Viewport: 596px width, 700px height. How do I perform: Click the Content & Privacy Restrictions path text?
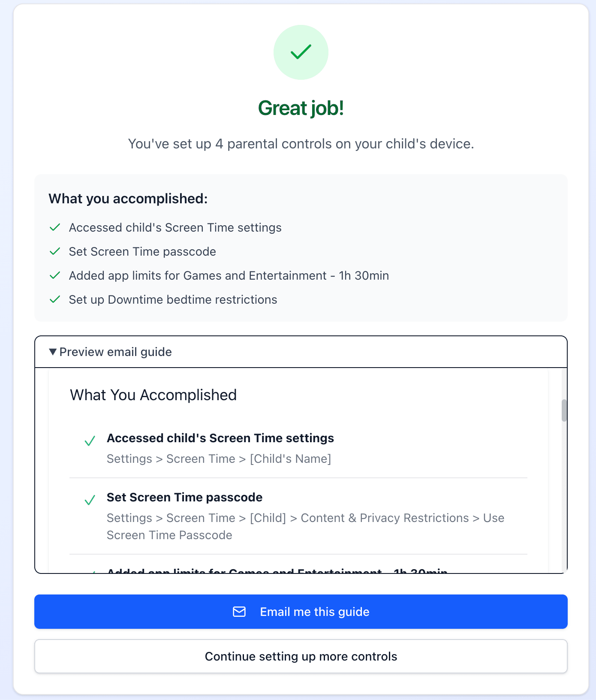pyautogui.click(x=385, y=518)
